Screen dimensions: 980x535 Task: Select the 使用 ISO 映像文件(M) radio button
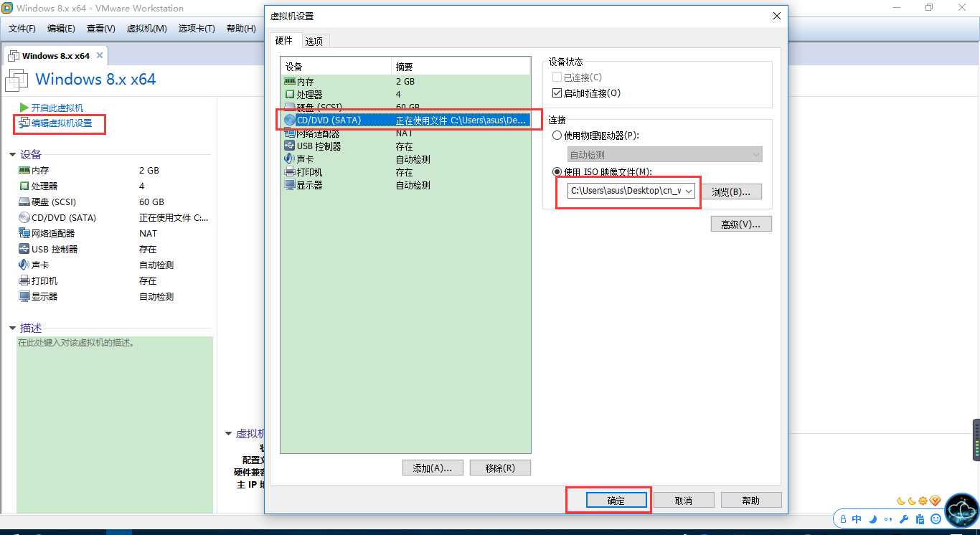pos(557,171)
